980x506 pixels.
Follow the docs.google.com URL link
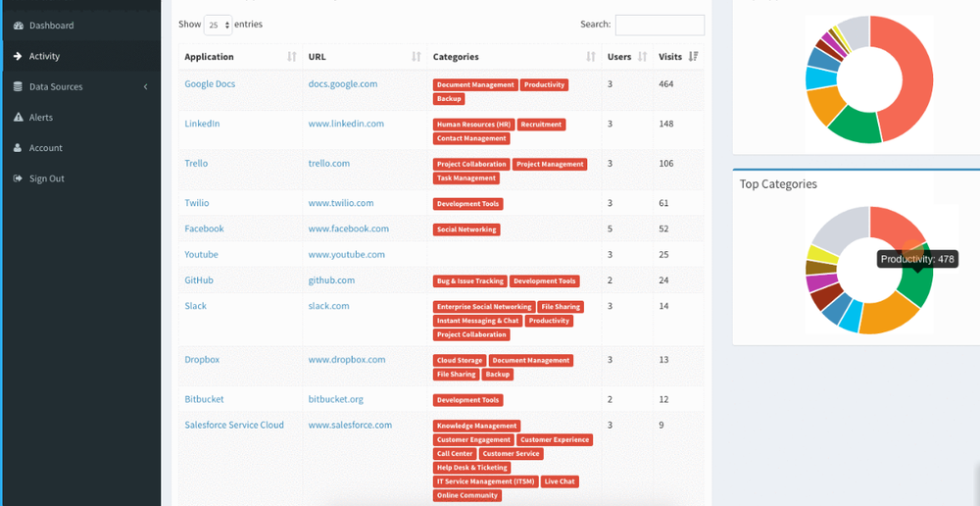[342, 83]
